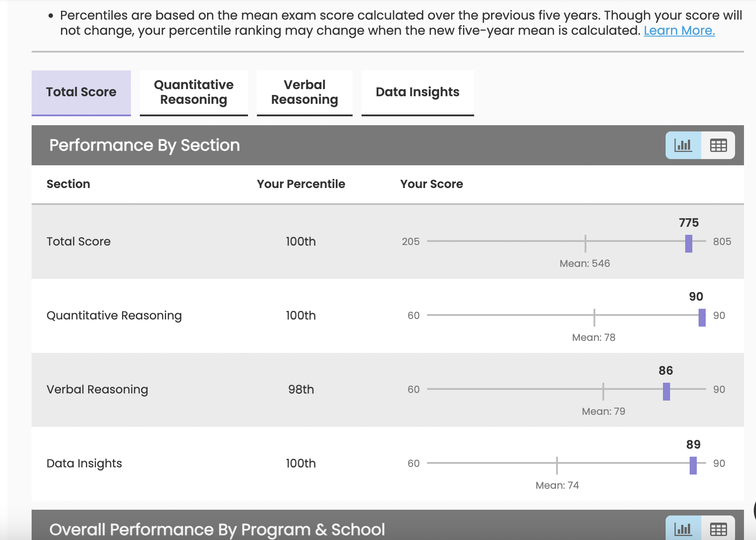Select chart view for Overall Performance By Program & School
The height and width of the screenshot is (540, 756).
pos(683,529)
